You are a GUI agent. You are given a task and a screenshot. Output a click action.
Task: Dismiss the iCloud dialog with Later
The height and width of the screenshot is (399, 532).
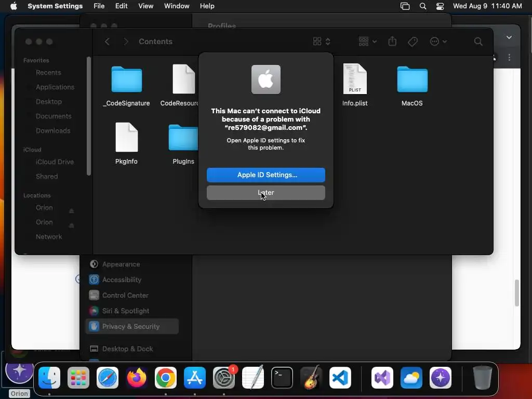click(x=265, y=193)
